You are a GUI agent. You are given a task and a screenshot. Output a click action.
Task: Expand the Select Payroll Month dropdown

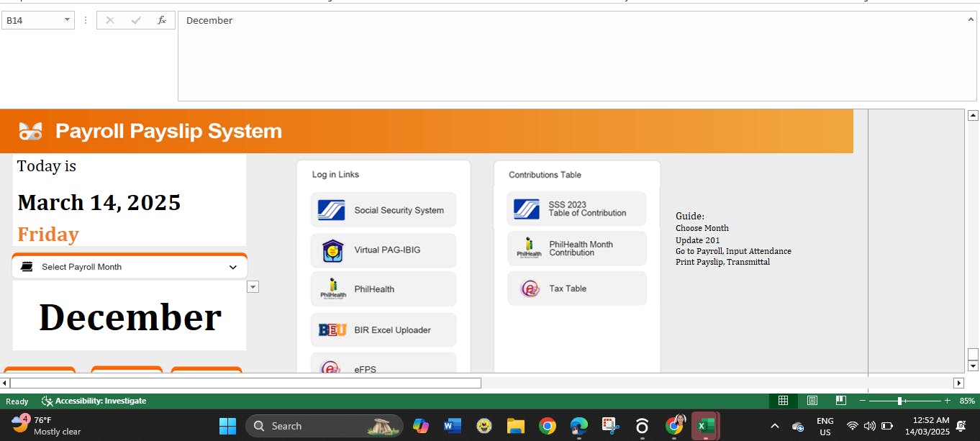pos(232,267)
